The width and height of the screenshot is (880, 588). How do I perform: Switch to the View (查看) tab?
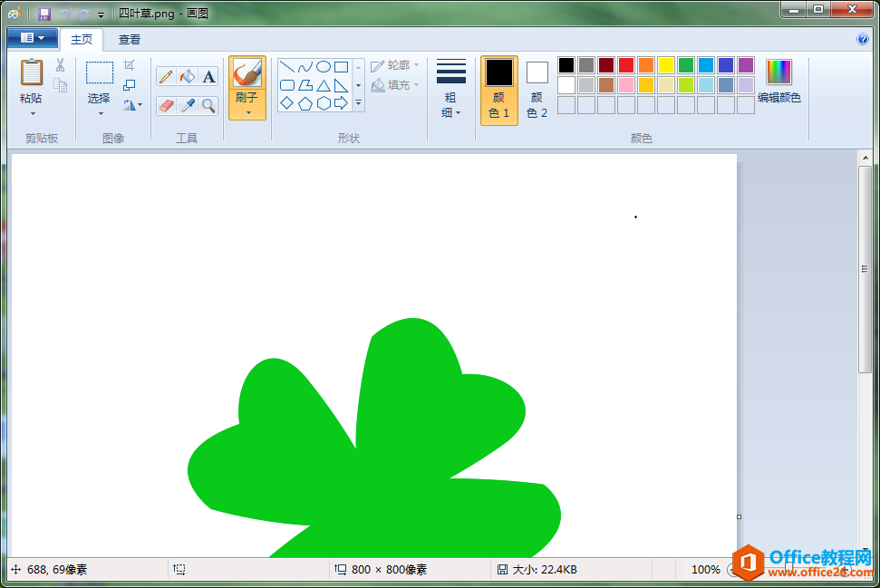click(130, 39)
